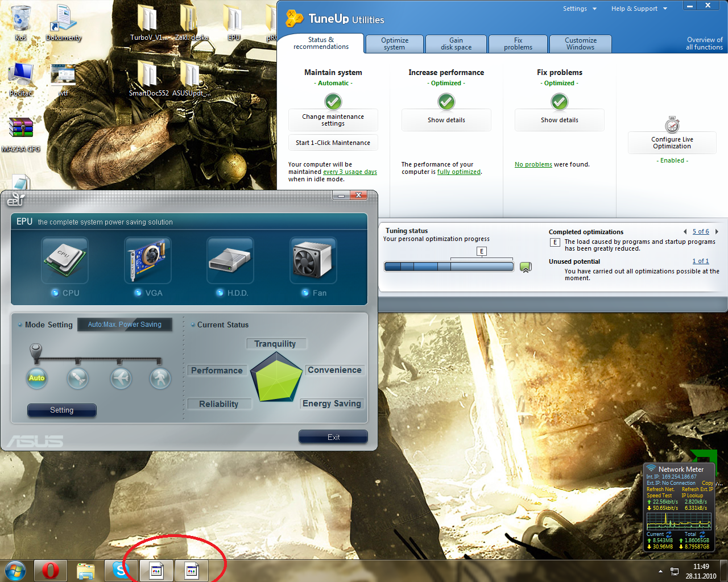Reset the Current counter in Network Meter
This screenshot has height=582, width=728.
click(669, 534)
